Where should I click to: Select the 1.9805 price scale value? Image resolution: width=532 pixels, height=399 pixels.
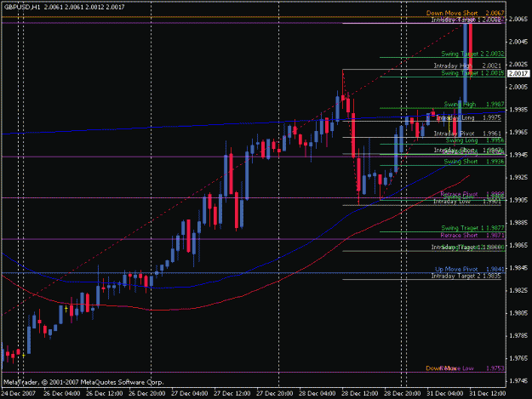pos(518,313)
